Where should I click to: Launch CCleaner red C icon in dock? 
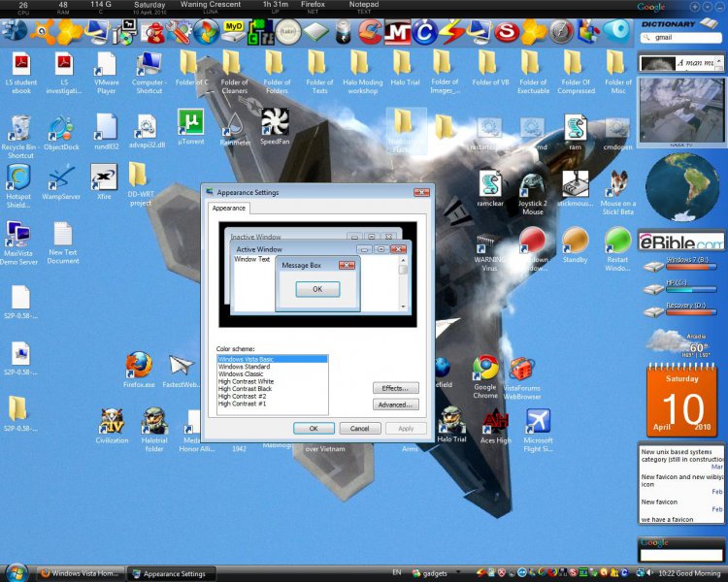coord(371,32)
